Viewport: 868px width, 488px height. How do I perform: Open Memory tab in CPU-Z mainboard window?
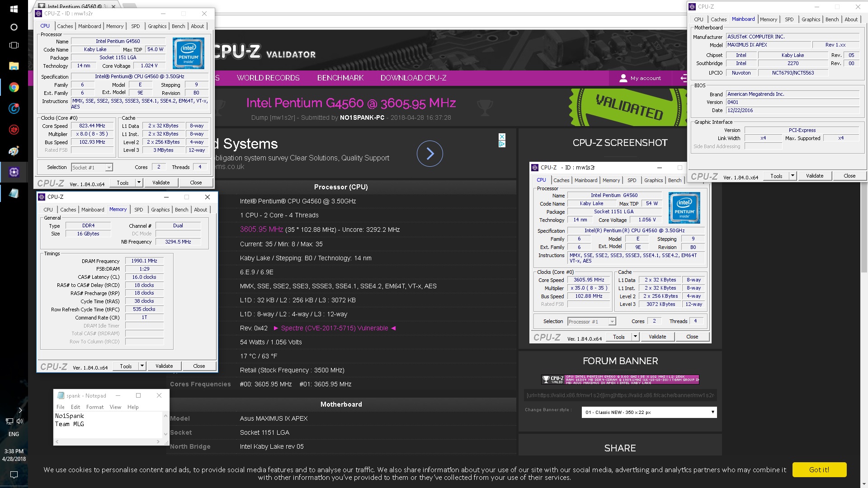click(769, 19)
